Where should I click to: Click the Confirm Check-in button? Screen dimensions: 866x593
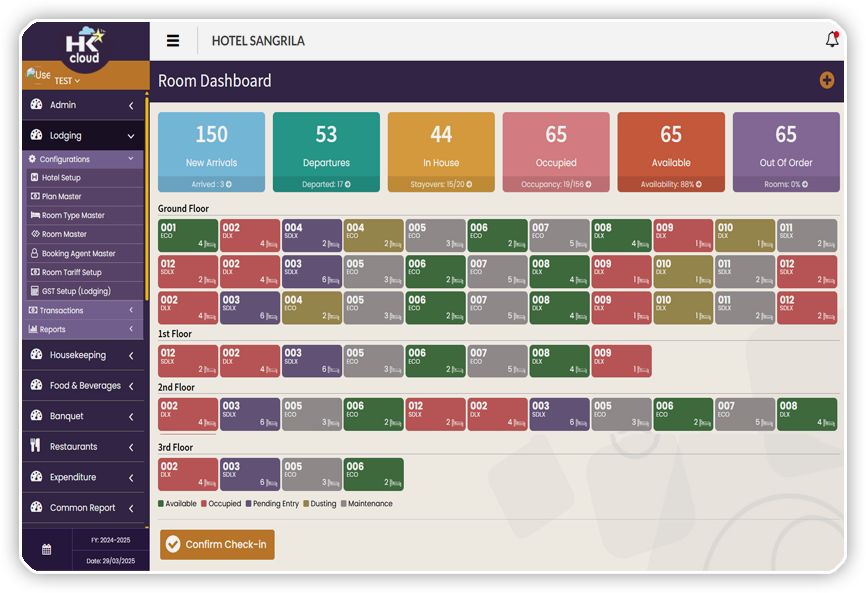[217, 544]
